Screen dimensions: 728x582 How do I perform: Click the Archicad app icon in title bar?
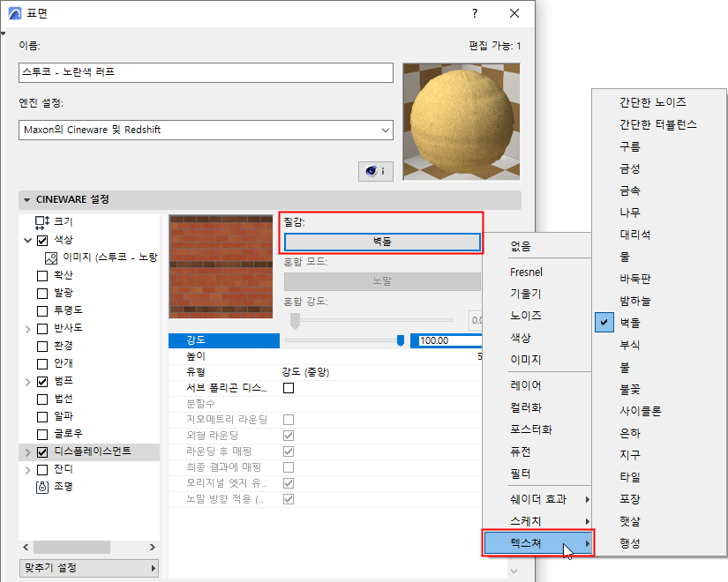(x=14, y=13)
